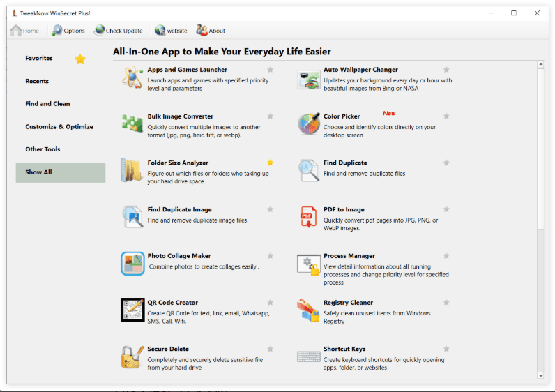Launch the Photo Collage Maker icon
555x392 pixels.
[x=132, y=264]
